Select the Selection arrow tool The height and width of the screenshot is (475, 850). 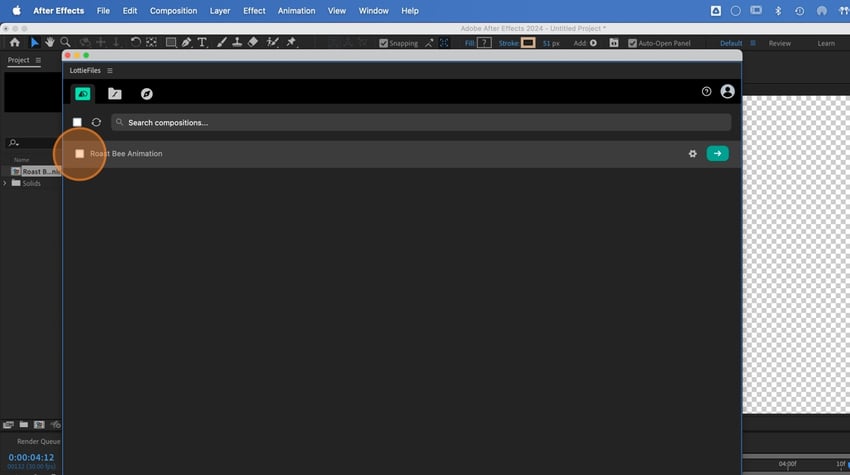34,42
